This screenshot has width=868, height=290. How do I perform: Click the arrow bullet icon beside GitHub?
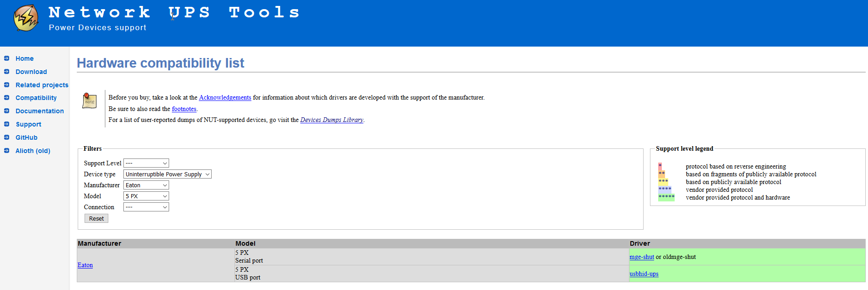[x=6, y=137]
